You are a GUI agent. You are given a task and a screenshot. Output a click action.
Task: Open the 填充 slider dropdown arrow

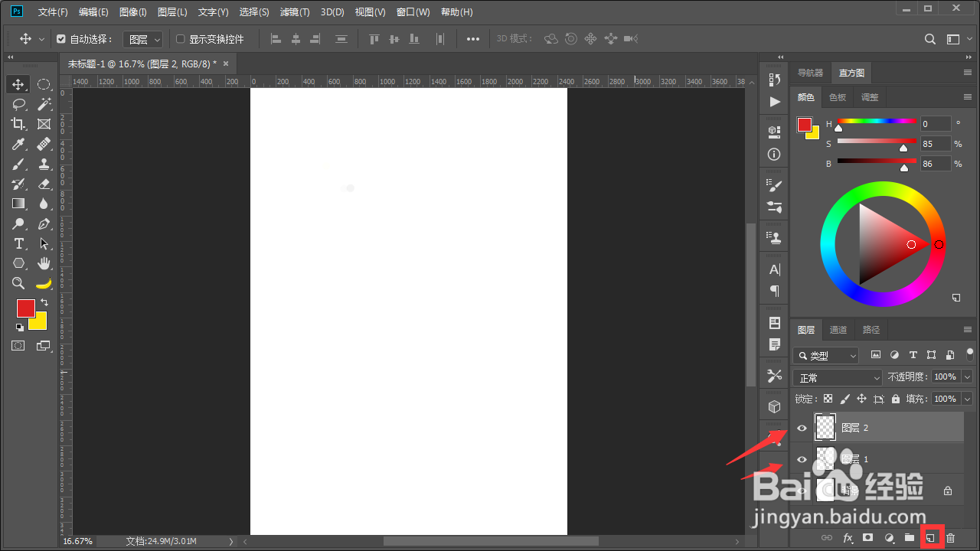tap(967, 399)
